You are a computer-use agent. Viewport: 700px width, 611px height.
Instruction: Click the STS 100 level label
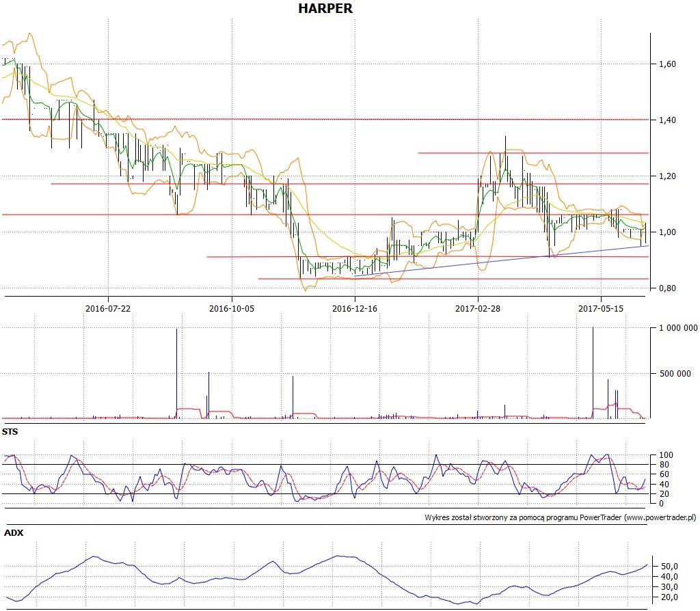[666, 454]
